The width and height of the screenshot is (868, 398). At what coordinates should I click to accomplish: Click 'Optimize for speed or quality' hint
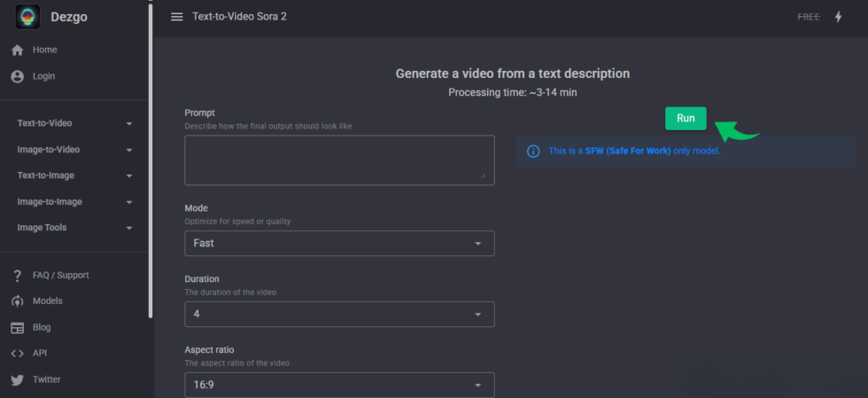pos(237,222)
